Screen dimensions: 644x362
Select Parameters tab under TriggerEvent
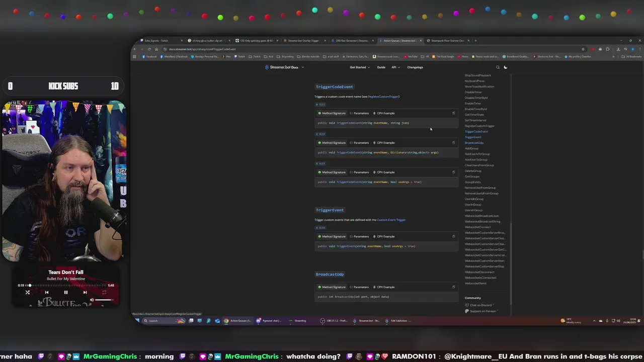pos(359,236)
